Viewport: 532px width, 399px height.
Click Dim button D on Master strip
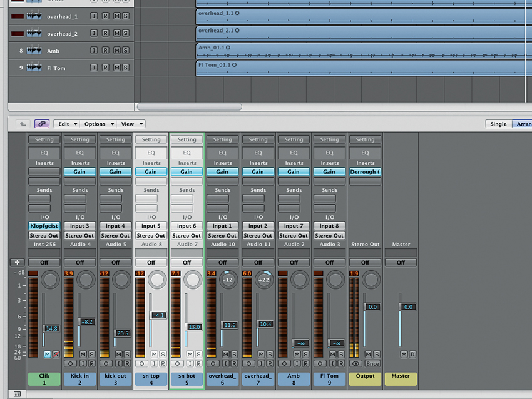pos(412,354)
